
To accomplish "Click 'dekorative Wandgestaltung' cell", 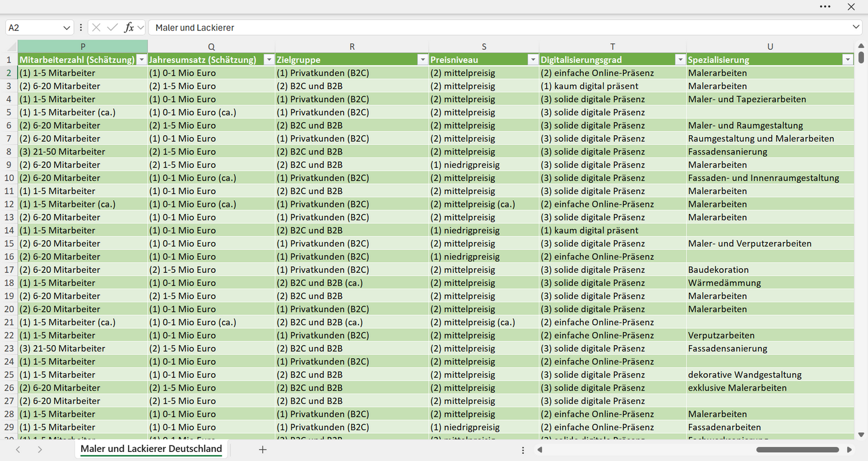I will [x=770, y=374].
